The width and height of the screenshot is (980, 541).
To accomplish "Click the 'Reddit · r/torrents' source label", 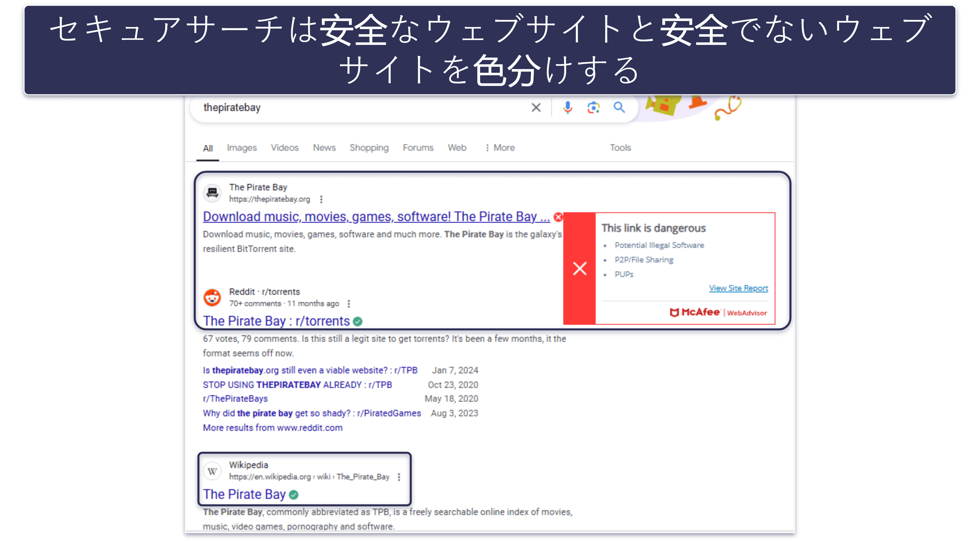I will pos(264,292).
